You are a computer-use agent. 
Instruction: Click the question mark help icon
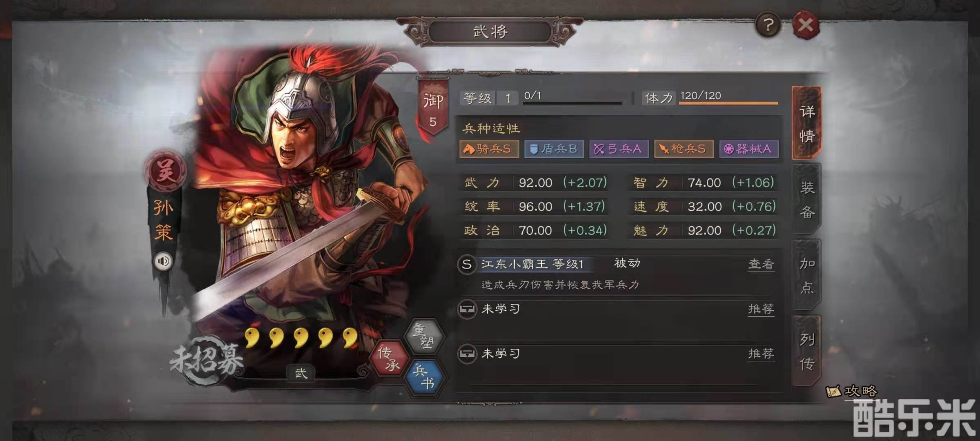click(x=768, y=26)
